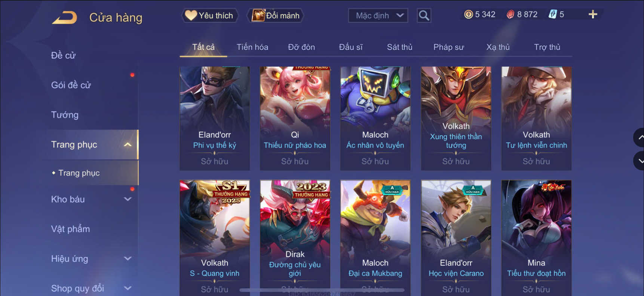
Task: Collapse the Trang phục sidebar section
Action: [128, 145]
